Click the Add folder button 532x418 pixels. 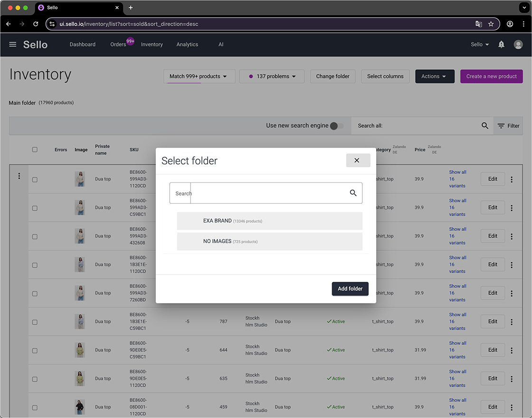click(x=350, y=288)
